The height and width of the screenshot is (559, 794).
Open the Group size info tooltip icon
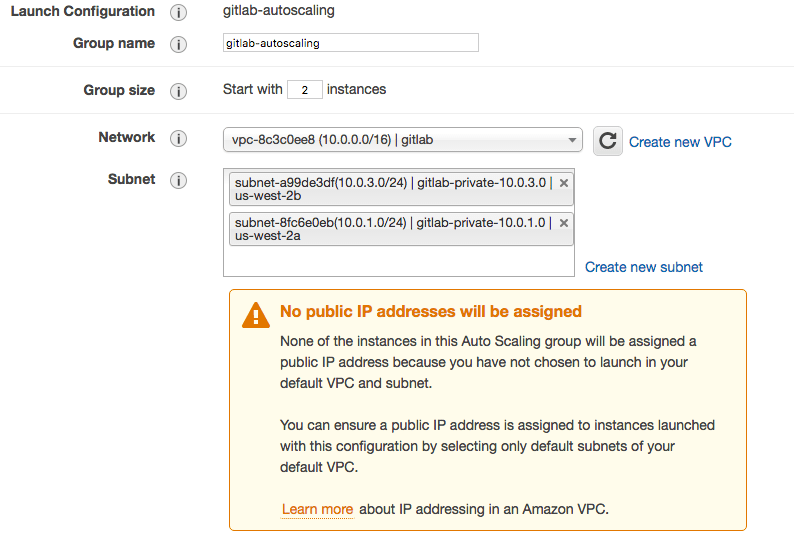179,91
